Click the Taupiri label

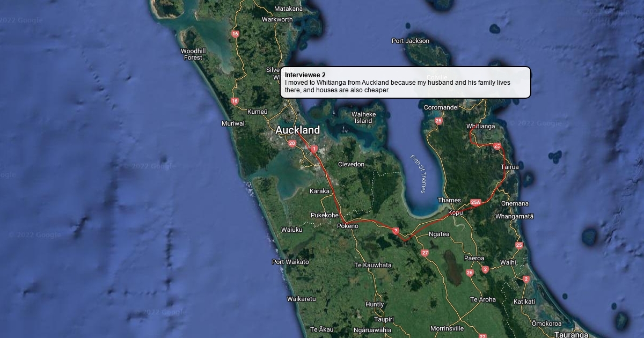point(384,319)
